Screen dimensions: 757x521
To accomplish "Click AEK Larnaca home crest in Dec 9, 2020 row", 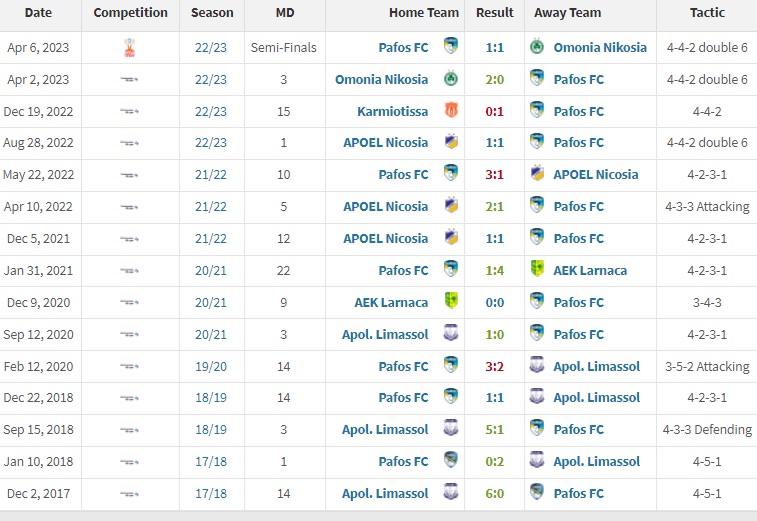I will (x=451, y=301).
